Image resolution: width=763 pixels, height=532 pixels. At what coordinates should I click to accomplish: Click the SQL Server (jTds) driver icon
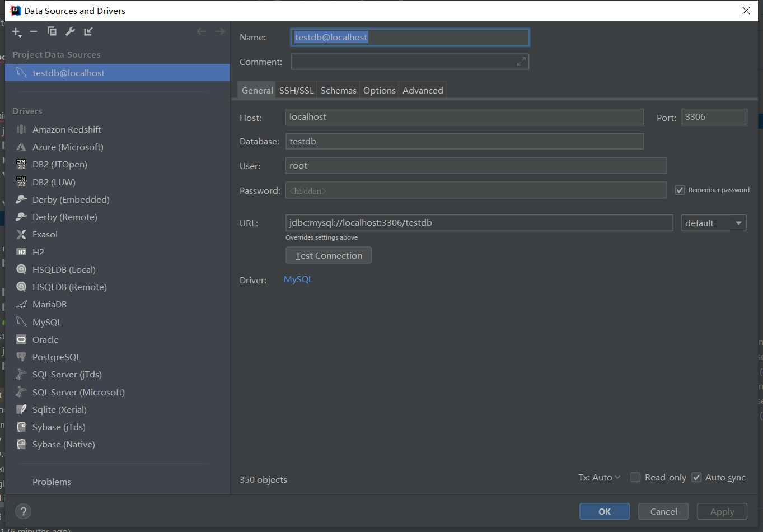tap(21, 374)
